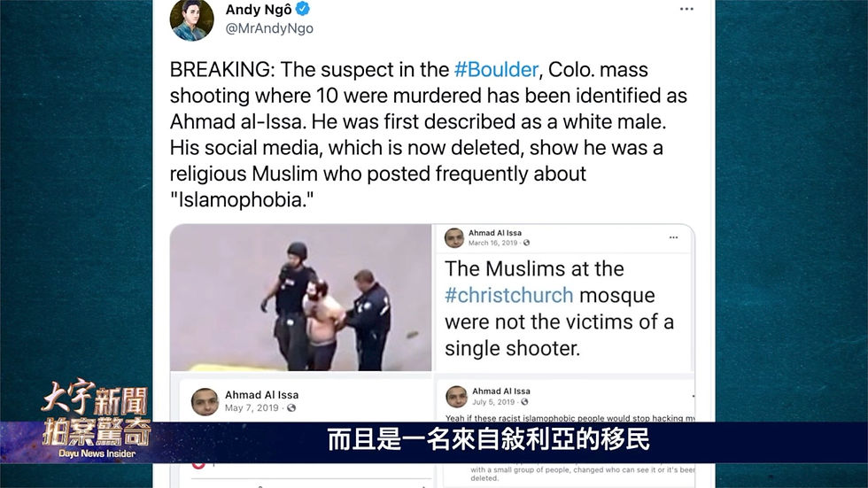Click the globe icon beside July 5, 2019
The height and width of the screenshot is (488, 868).
pos(524,402)
